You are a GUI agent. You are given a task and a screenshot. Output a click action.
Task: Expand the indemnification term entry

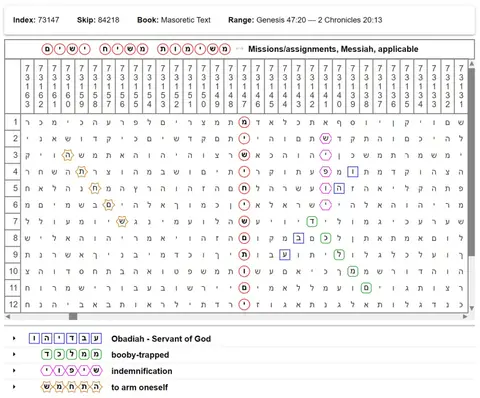coord(14,371)
